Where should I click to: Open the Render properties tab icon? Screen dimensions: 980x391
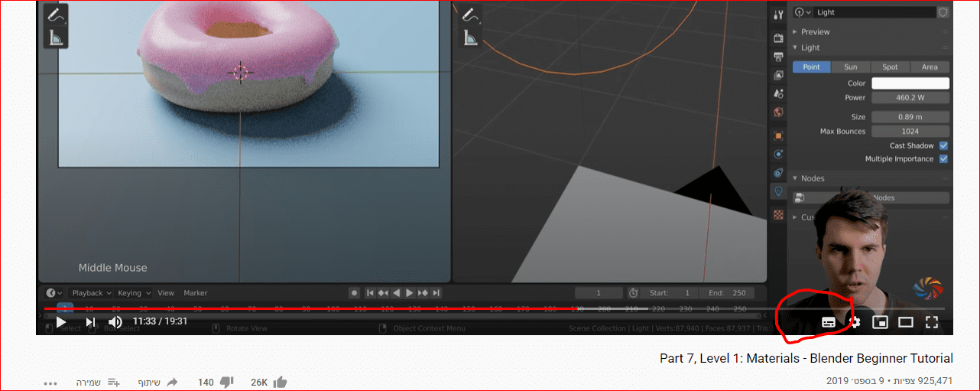[778, 38]
